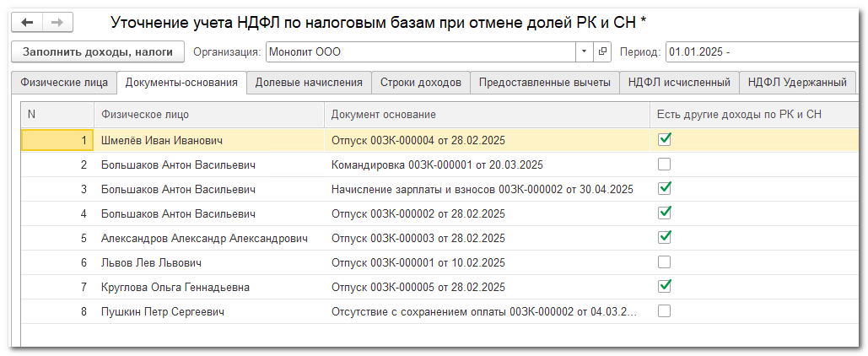Click the open-organization icon next to Монолит ООО
The height and width of the screenshot is (356, 868).
[x=602, y=52]
